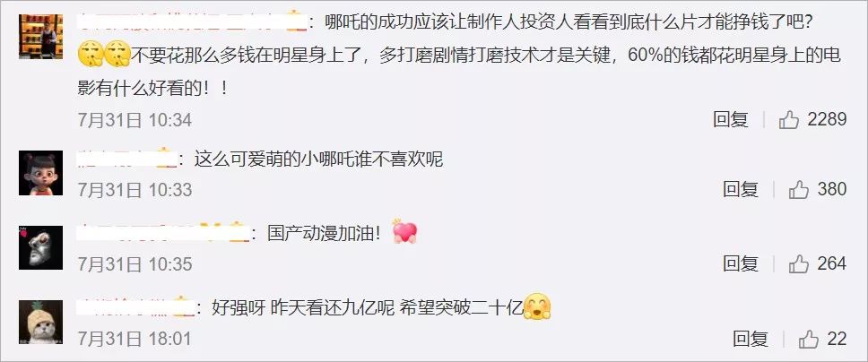Click the 7月31日 10:34 timestamp
The width and height of the screenshot is (868, 362).
tap(135, 119)
